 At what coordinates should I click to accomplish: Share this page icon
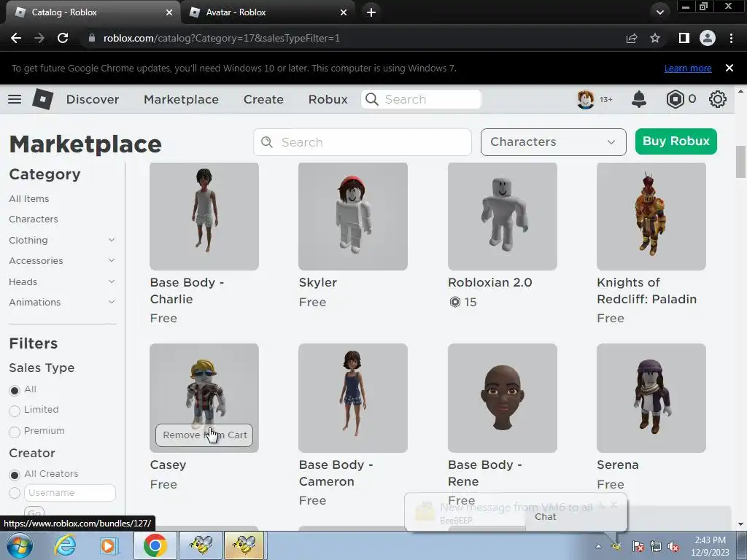[x=632, y=38]
